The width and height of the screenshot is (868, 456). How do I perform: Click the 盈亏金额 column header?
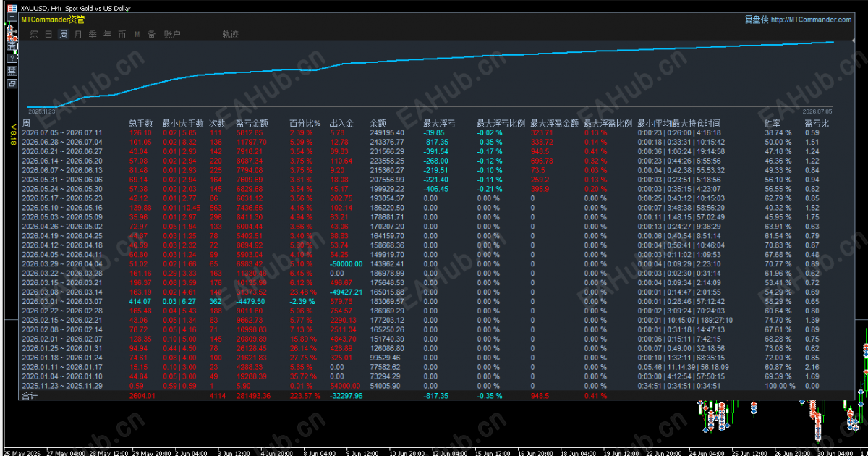(252, 124)
